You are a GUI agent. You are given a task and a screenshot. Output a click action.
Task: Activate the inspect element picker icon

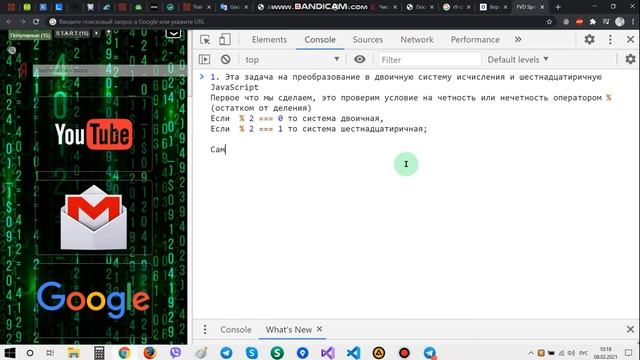click(x=205, y=40)
